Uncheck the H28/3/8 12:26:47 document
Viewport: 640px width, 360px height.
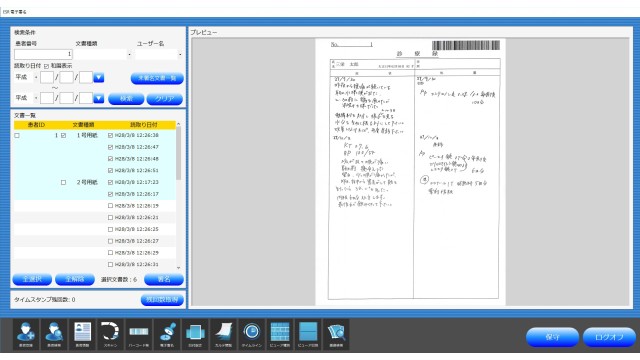[x=110, y=147]
